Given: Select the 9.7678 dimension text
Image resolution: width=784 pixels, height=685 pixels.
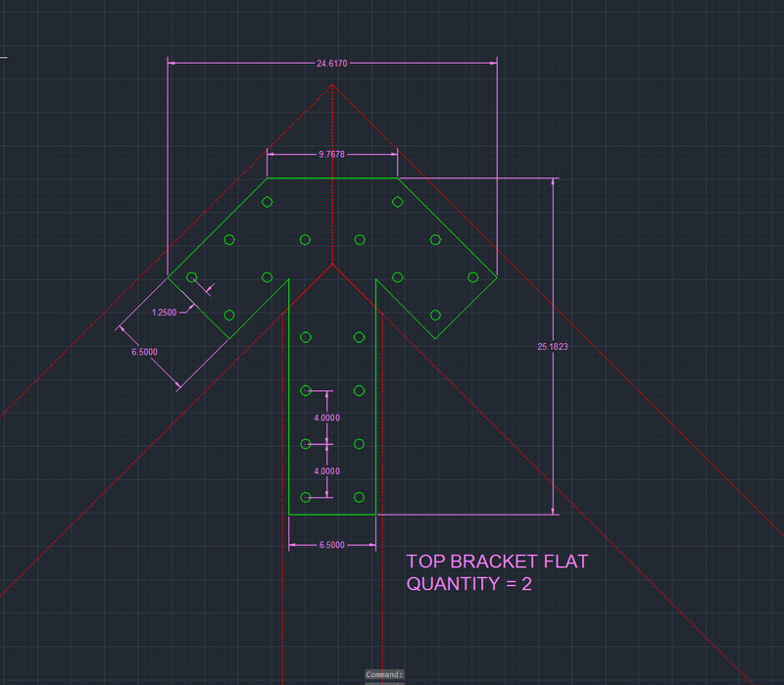Looking at the screenshot, I should tap(332, 155).
